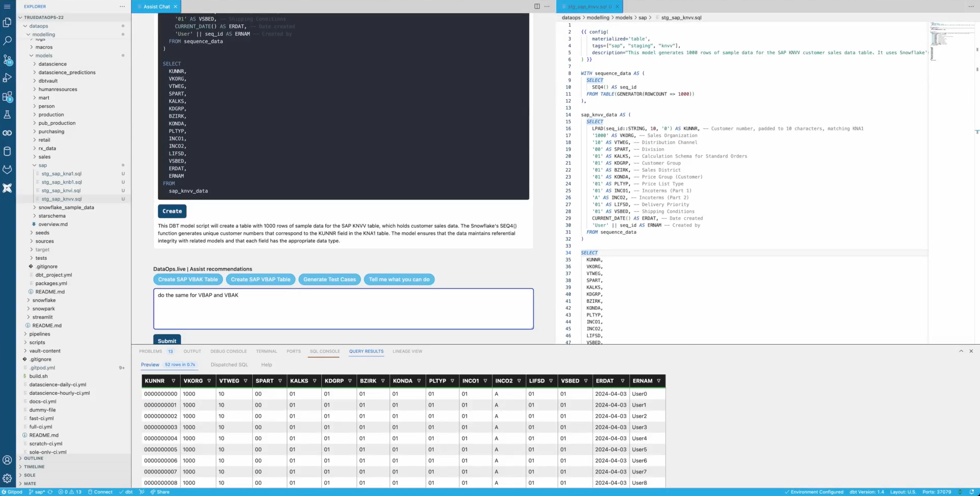This screenshot has height=496, width=980.
Task: Open the Run and Debug view
Action: (7, 77)
